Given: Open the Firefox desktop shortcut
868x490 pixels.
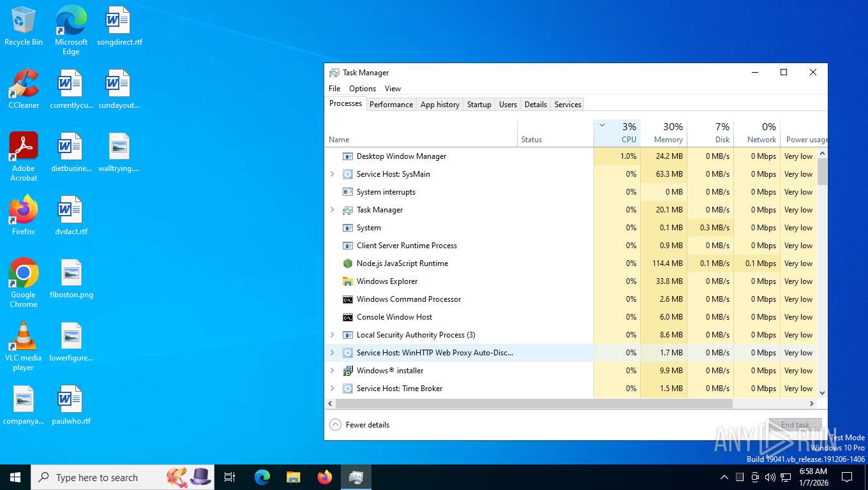Looking at the screenshot, I should (x=24, y=216).
